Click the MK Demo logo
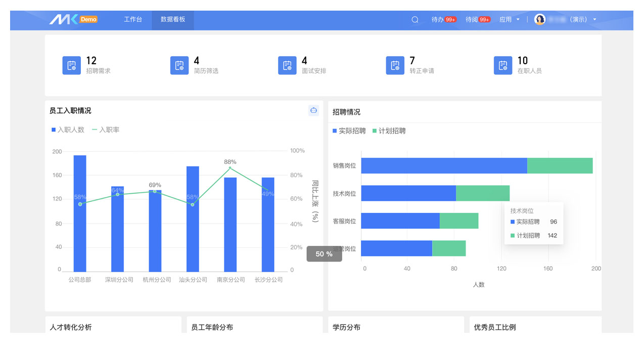This screenshot has width=644, height=342. coord(73,20)
